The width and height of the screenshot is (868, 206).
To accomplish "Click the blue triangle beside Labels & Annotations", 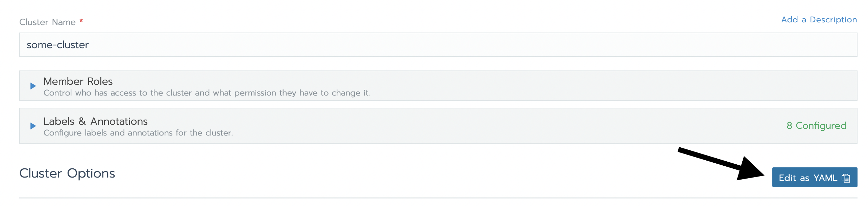I will click(x=33, y=126).
